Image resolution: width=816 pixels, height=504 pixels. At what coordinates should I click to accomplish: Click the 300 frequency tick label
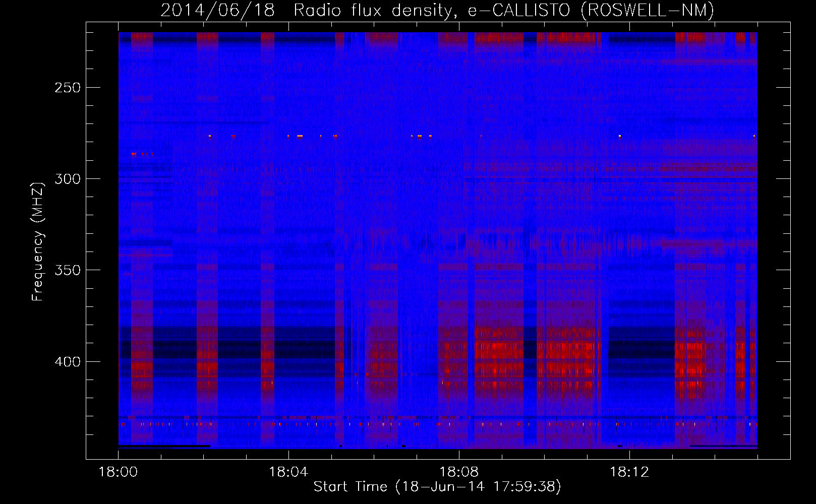click(68, 179)
